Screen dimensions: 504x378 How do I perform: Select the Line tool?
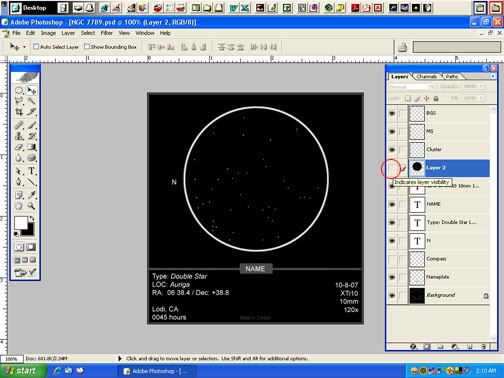[31, 182]
